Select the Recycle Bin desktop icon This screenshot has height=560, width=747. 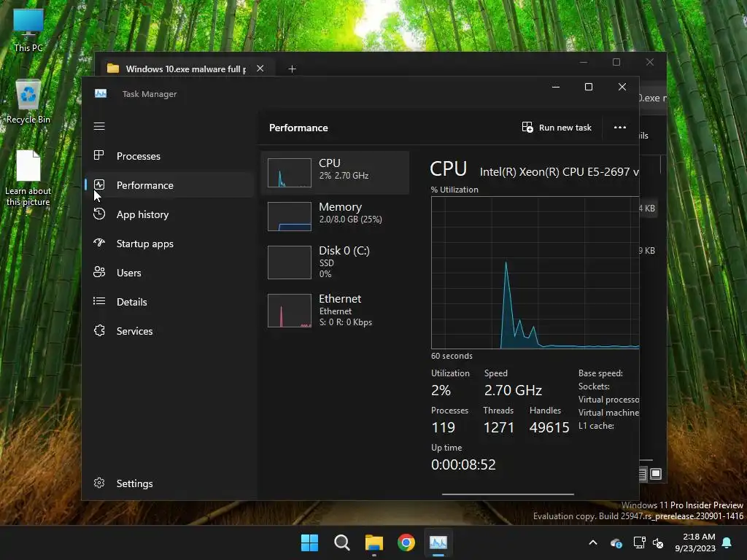tap(28, 102)
